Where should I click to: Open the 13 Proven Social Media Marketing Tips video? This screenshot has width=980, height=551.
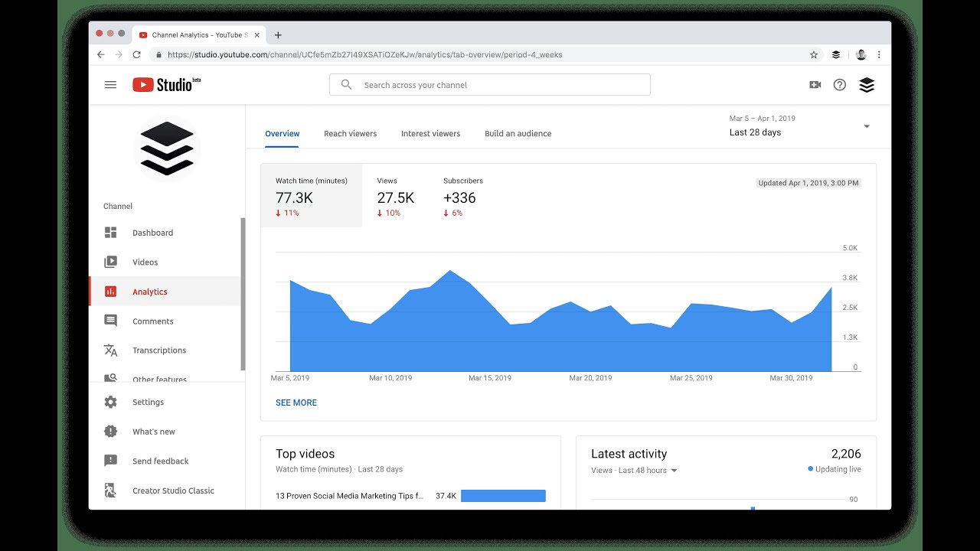pos(350,496)
